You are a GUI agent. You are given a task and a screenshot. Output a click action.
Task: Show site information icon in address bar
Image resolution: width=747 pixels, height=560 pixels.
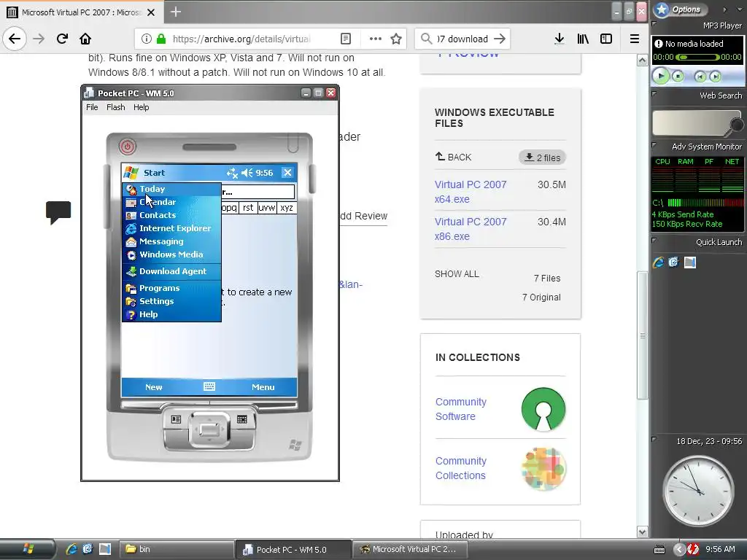coord(146,39)
